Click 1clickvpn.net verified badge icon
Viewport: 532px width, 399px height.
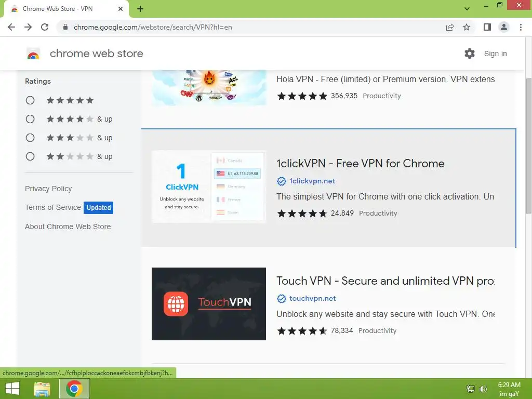click(281, 181)
